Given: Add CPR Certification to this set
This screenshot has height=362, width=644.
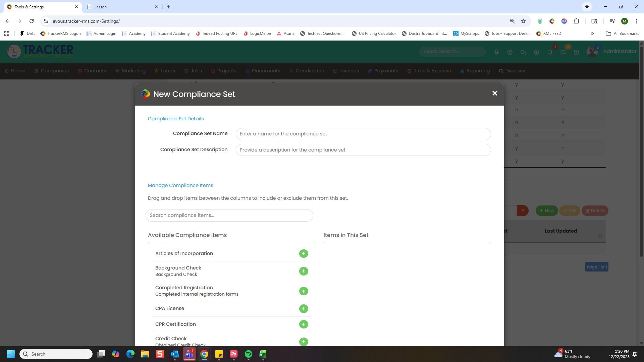Looking at the screenshot, I should pyautogui.click(x=303, y=324).
